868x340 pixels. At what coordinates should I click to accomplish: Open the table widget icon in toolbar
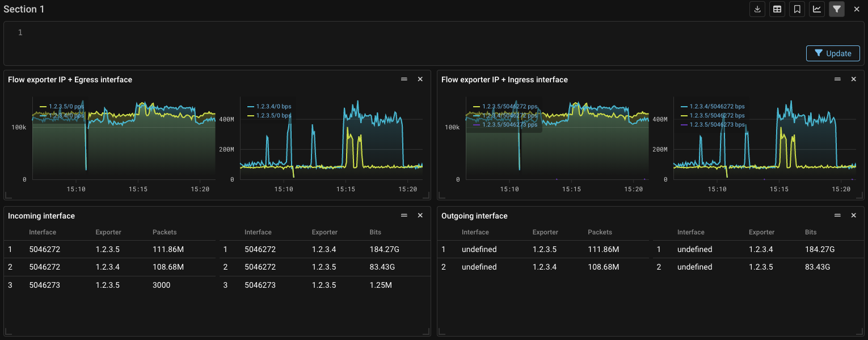777,9
